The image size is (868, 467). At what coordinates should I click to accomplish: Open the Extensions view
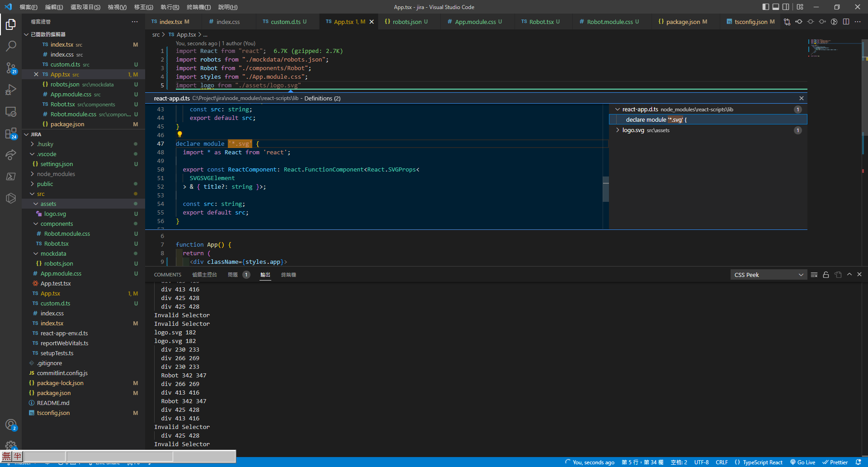coord(11,133)
